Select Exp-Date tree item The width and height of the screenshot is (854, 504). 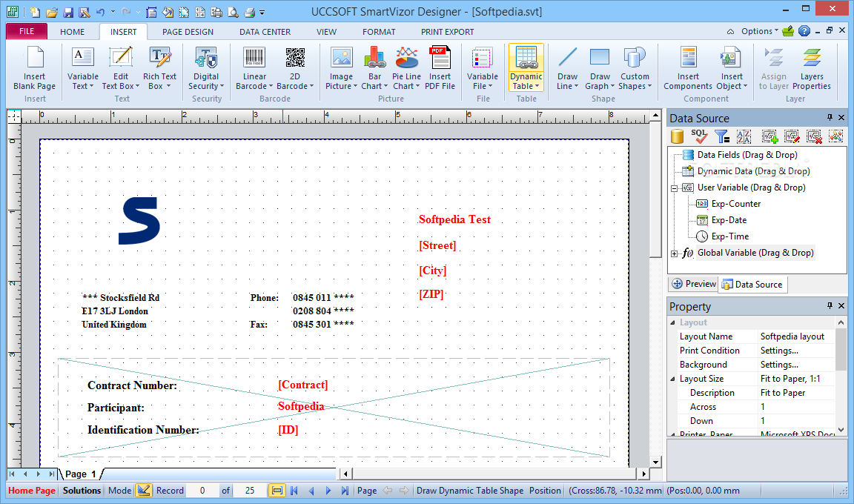pyautogui.click(x=729, y=220)
